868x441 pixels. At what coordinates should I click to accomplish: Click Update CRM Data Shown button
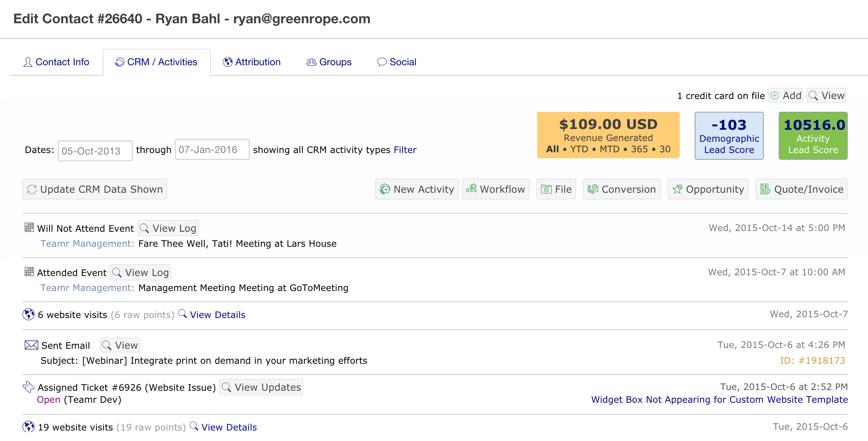coord(95,189)
